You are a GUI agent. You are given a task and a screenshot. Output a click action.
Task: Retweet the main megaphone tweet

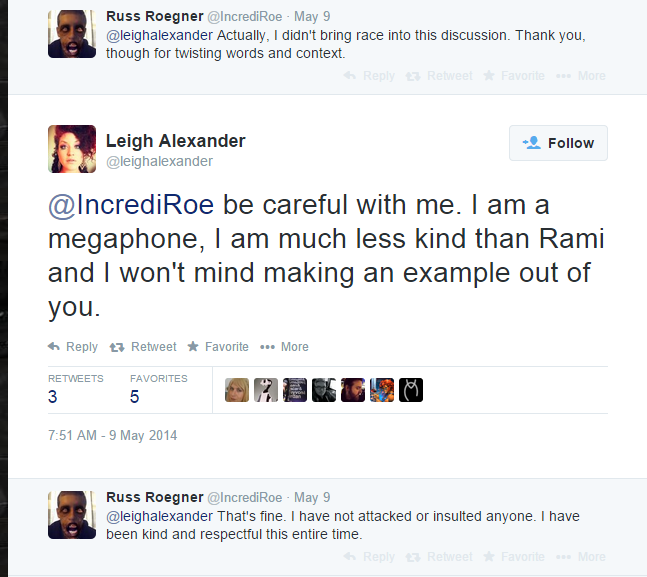coord(141,347)
